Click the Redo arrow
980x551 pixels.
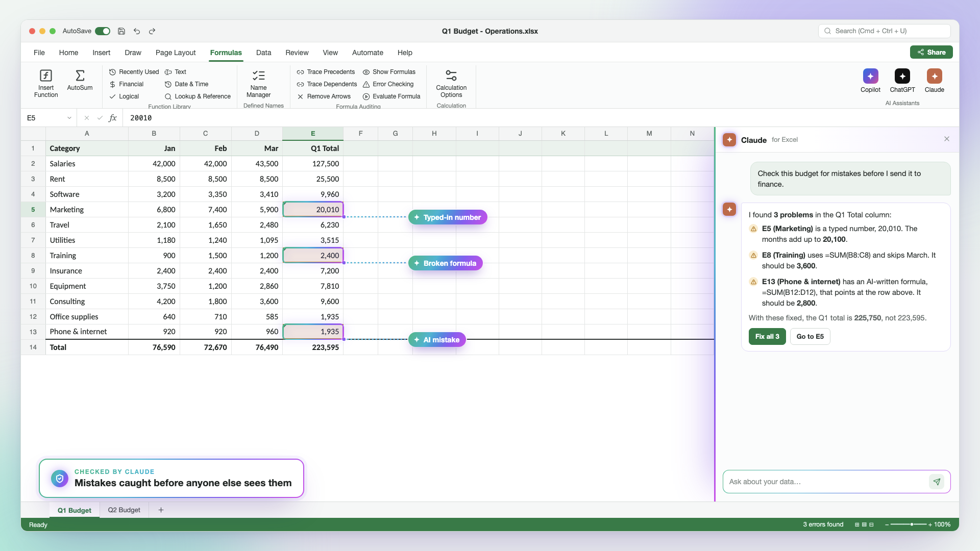(x=152, y=31)
